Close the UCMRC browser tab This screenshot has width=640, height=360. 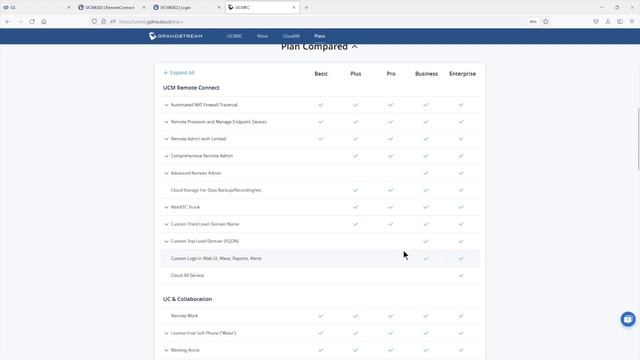tap(294, 7)
